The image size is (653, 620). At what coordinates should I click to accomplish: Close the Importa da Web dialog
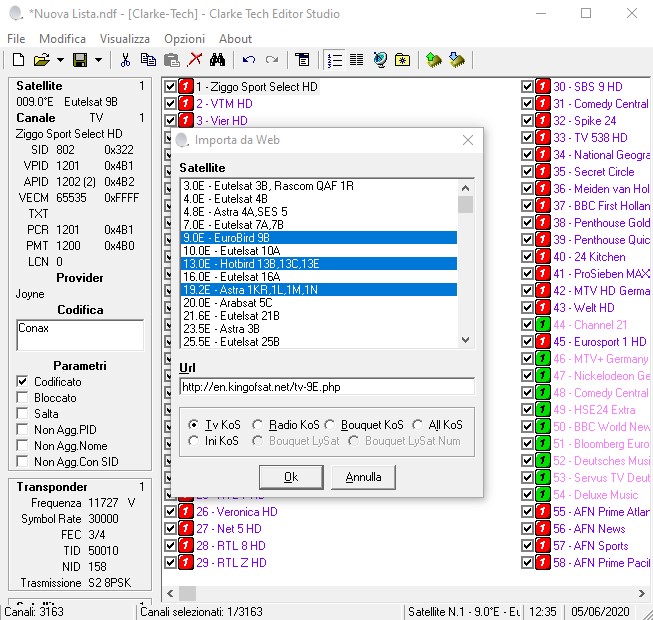468,140
